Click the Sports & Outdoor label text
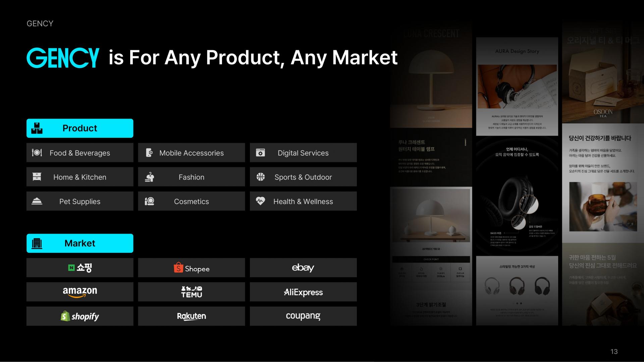644x362 pixels. point(303,177)
